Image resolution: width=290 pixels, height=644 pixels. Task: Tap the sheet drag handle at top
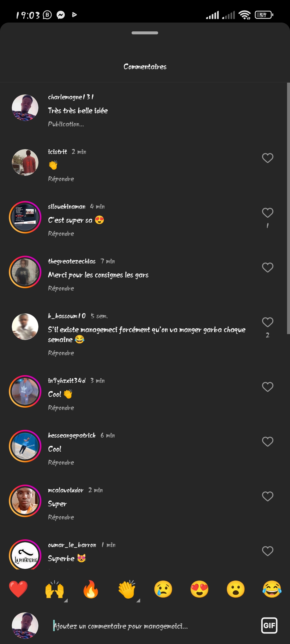(145, 33)
